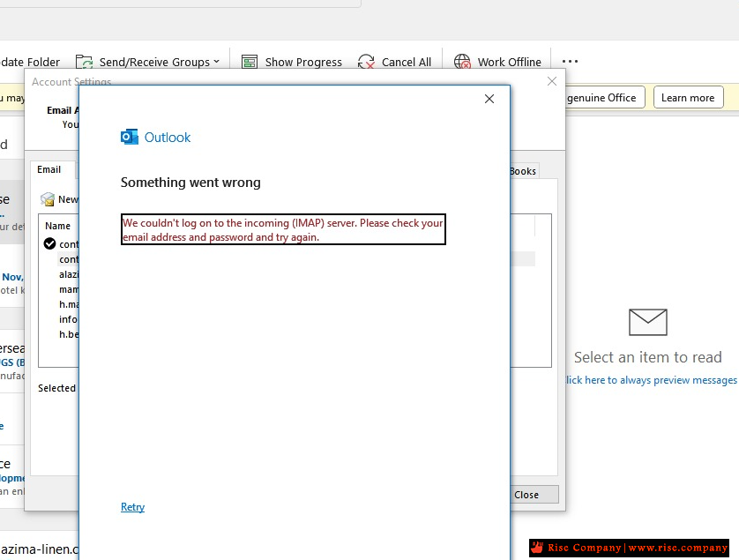This screenshot has height=560, width=739.
Task: Click the New account envelope icon
Action: (x=47, y=199)
